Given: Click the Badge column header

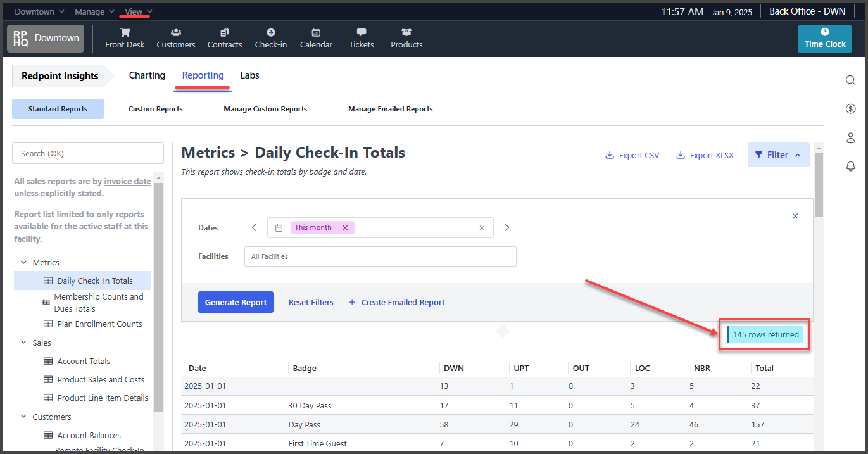Looking at the screenshot, I should [x=305, y=368].
